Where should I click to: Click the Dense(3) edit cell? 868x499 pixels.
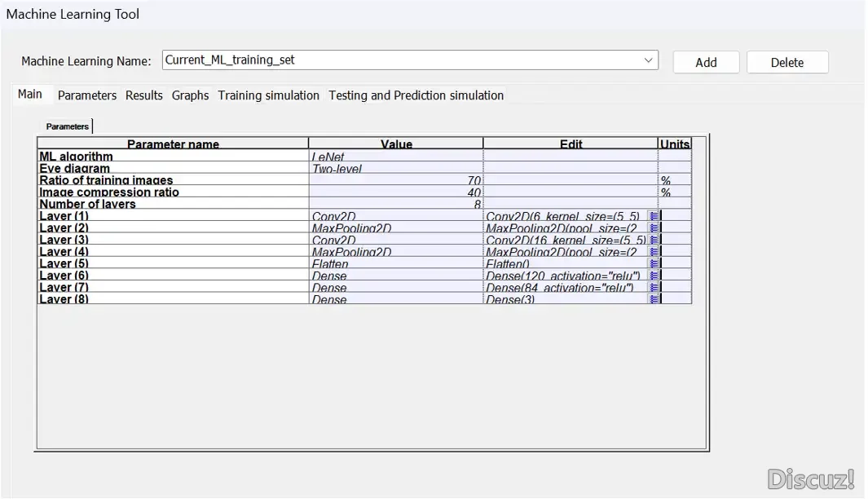[566, 298]
